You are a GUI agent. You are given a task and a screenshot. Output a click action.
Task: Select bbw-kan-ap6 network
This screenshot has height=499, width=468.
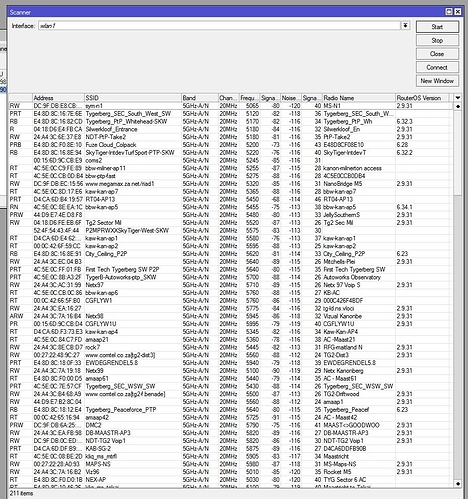231,293
